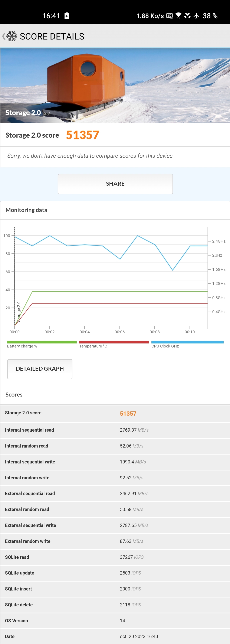Viewport: 230px width, 644px height.
Task: Tap the 60 Hz refresh rate icon
Action: (170, 16)
